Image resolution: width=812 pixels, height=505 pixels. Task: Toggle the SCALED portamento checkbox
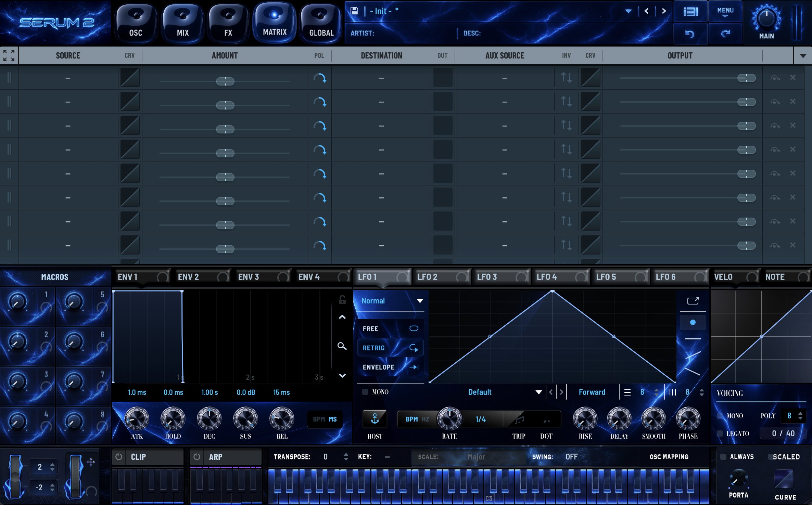[x=770, y=457]
